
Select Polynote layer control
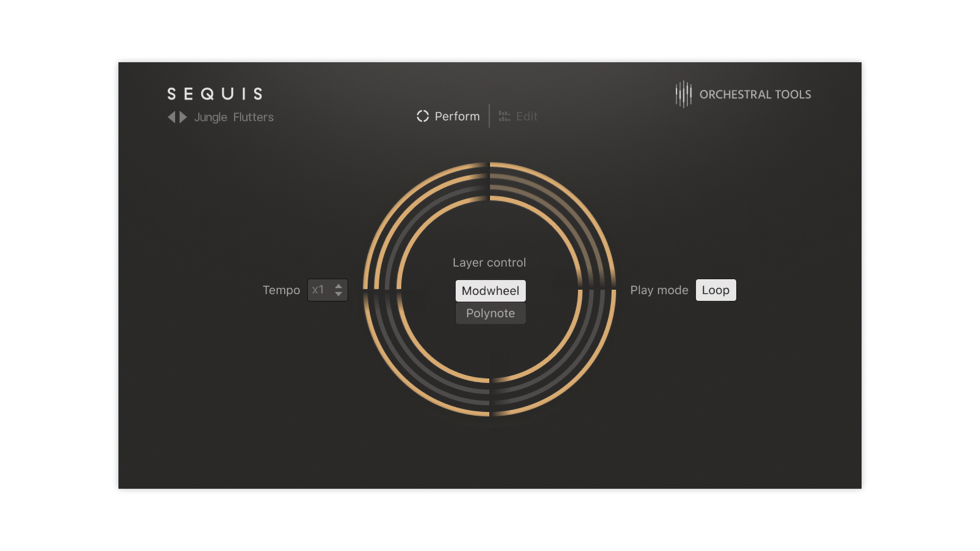click(x=490, y=313)
